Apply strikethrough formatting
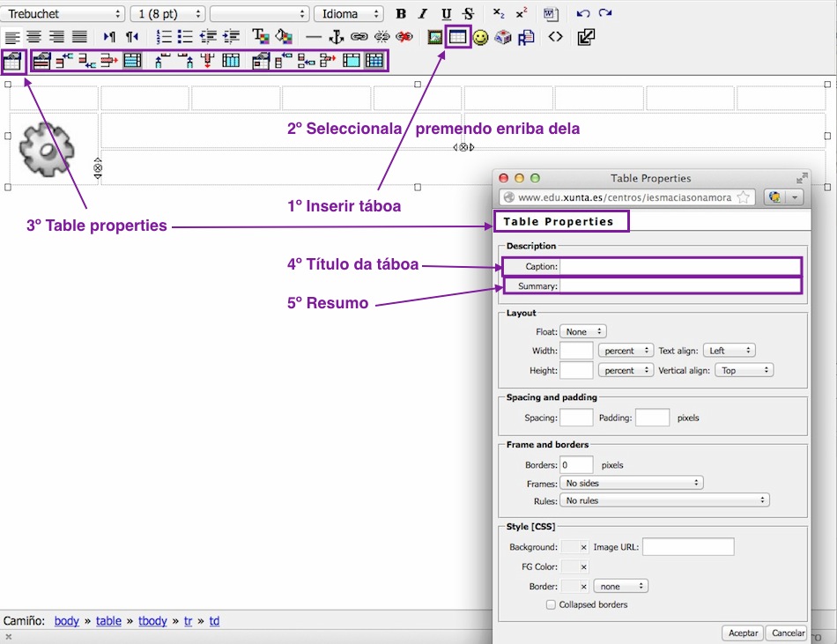This screenshot has width=837, height=644. [x=468, y=14]
